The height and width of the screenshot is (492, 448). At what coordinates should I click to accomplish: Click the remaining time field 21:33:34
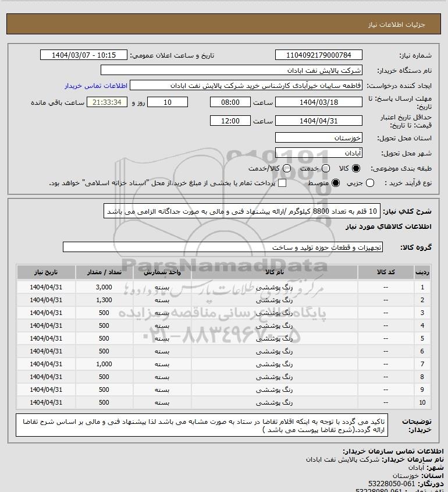(x=107, y=102)
